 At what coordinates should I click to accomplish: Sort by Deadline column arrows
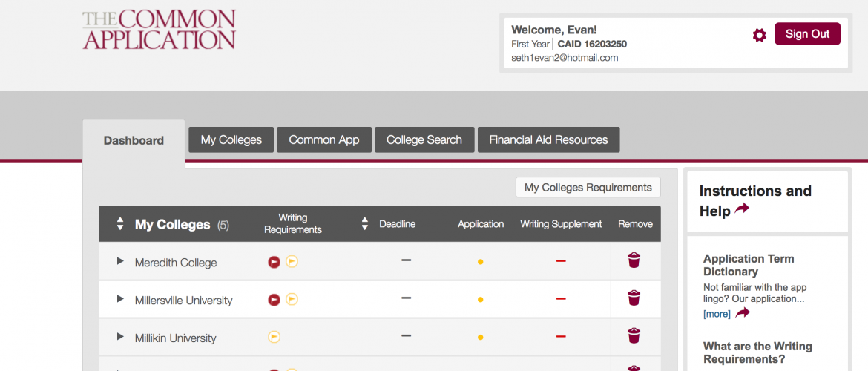[364, 223]
